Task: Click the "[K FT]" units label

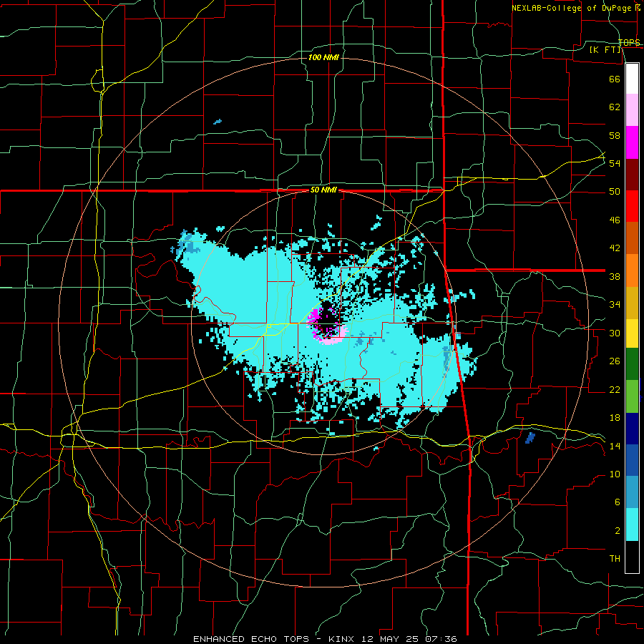Action: pyautogui.click(x=605, y=49)
